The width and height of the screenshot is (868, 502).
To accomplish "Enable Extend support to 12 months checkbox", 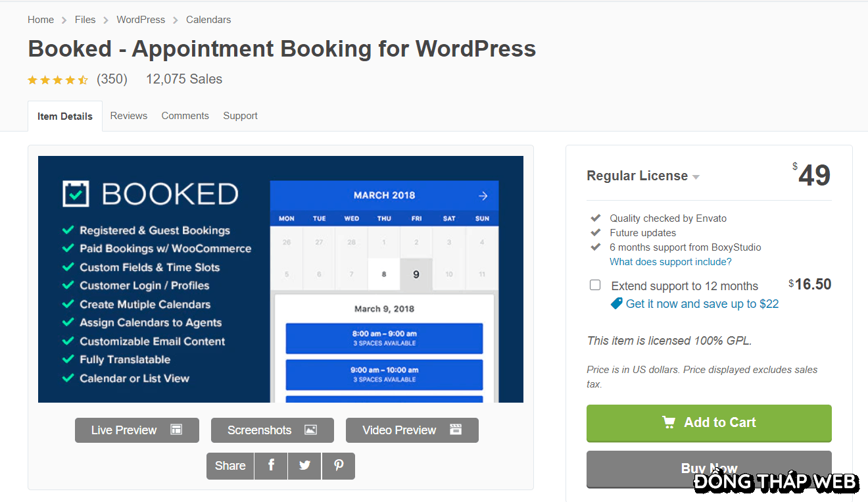I will click(x=595, y=285).
